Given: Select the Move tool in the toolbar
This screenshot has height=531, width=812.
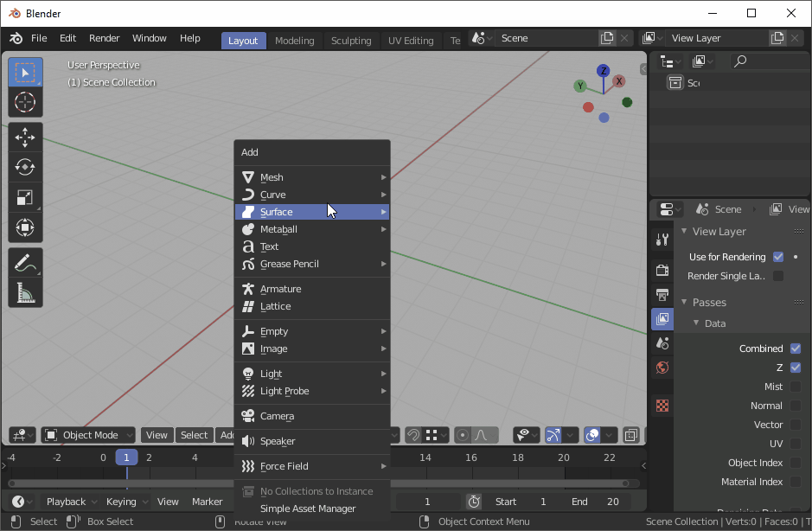Looking at the screenshot, I should [25, 137].
